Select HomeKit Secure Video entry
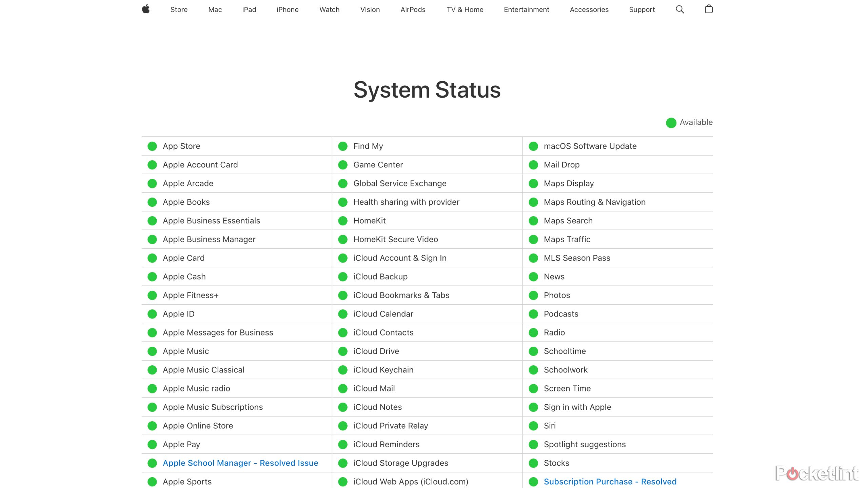The image size is (868, 488). (427, 239)
